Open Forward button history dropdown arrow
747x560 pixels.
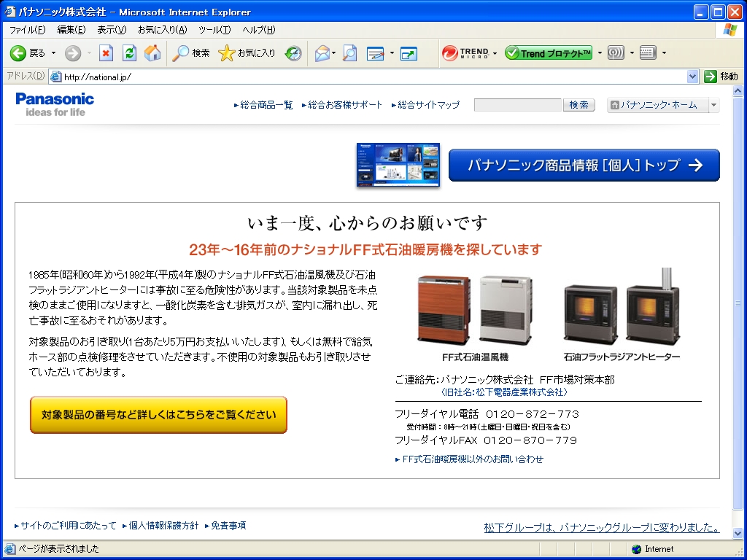89,52
